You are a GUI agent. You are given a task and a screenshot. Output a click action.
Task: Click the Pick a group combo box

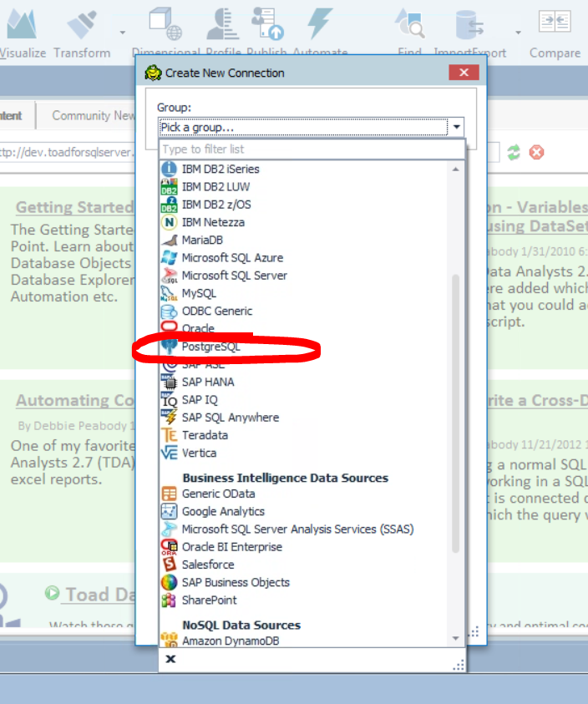[311, 127]
